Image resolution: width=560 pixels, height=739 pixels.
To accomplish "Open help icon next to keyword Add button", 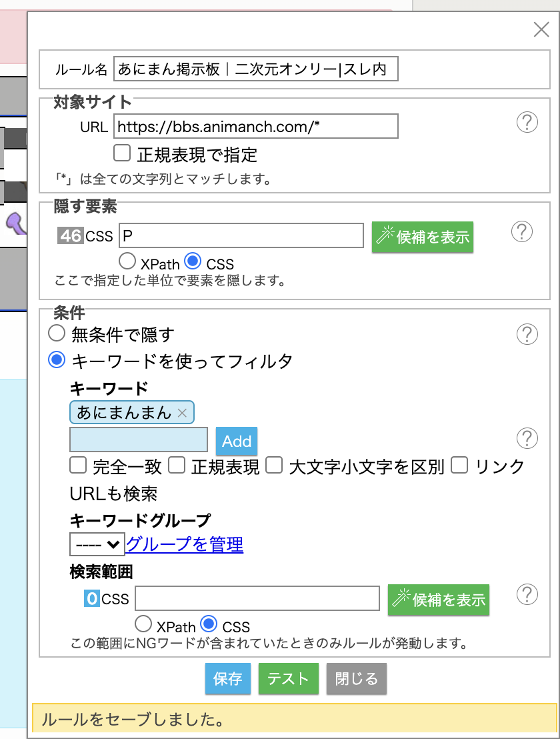I will point(527,438).
